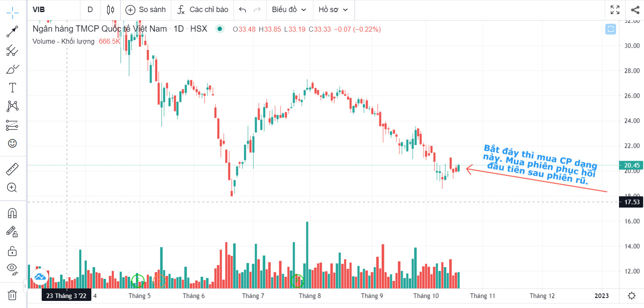
Task: Enter fullscreen mode for the chart
Action: point(615,10)
